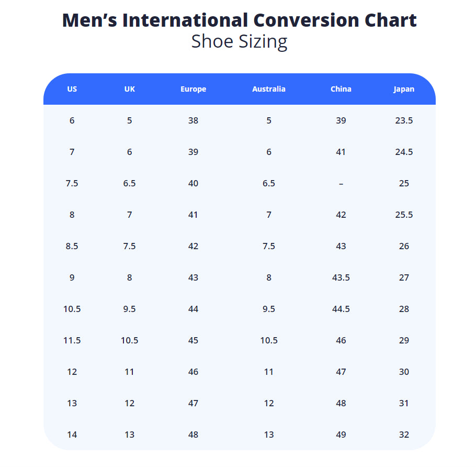Screen dimensions: 476x467
Task: Select the Japan column header
Action: 404,89
